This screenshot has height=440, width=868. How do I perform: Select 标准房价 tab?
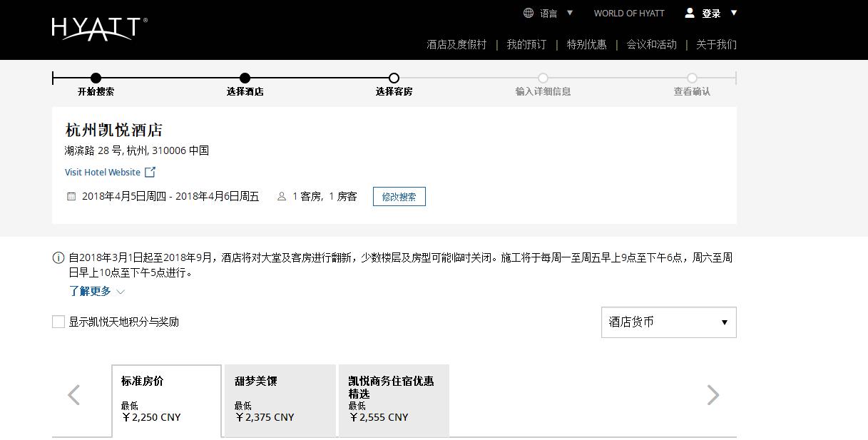pyautogui.click(x=167, y=401)
